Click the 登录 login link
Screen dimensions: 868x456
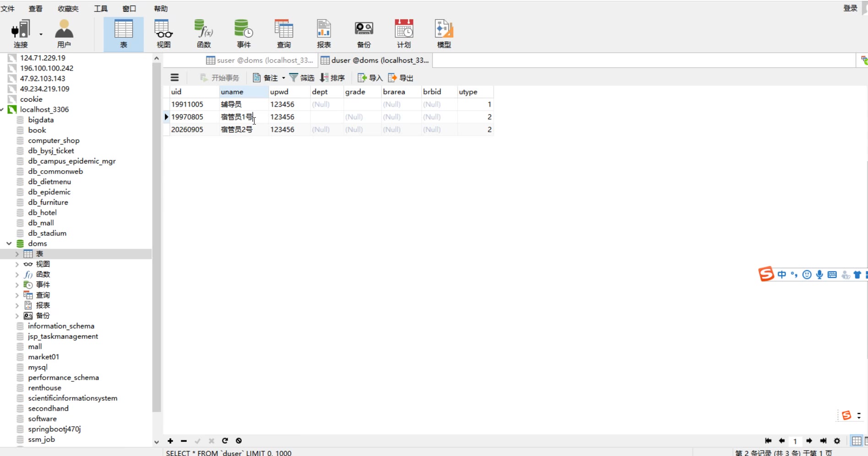[850, 8]
